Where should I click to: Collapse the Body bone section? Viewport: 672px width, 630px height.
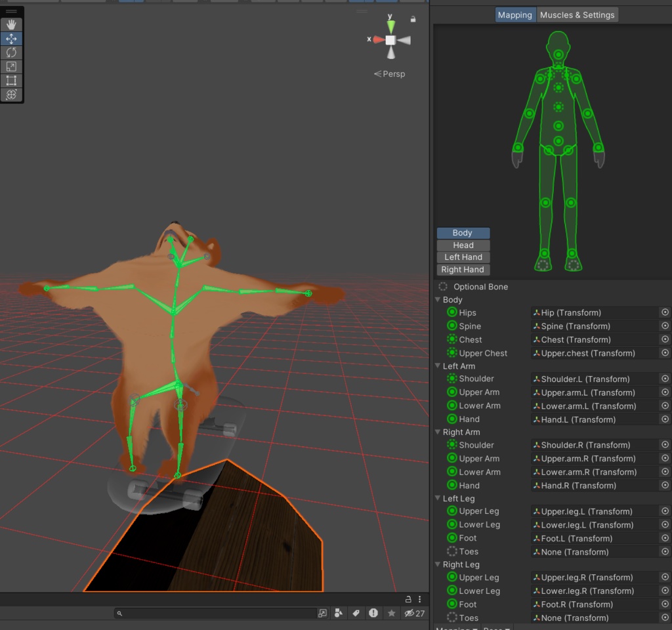pyautogui.click(x=438, y=300)
